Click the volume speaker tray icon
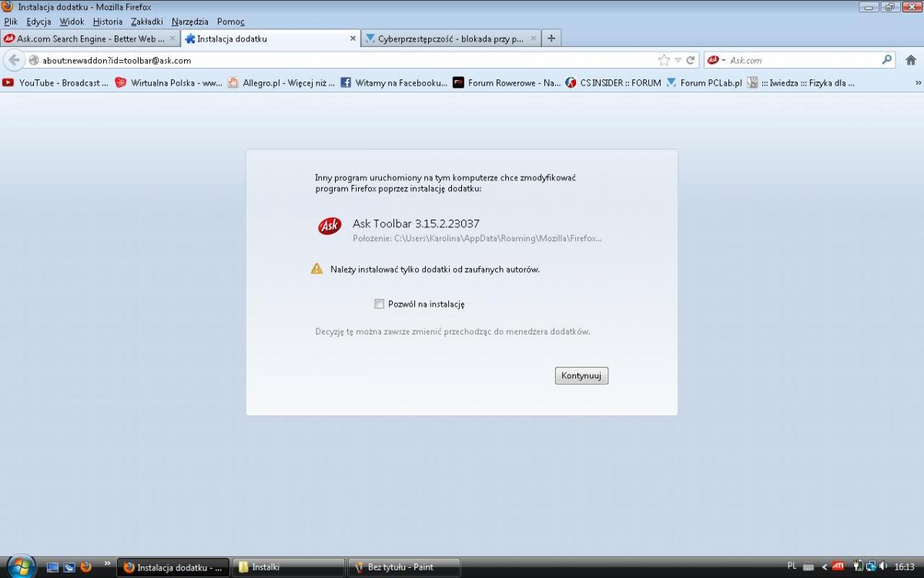Viewport: 924px width, 578px height. click(x=883, y=566)
